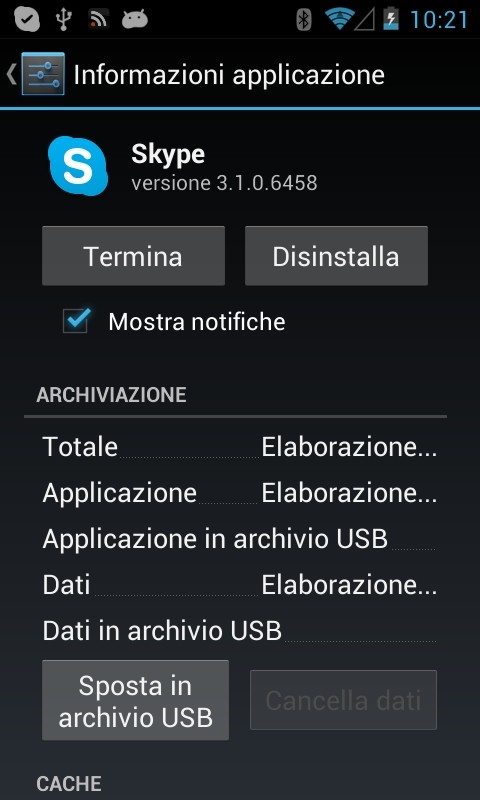Tap the Mostra notifiche label
Image resolution: width=480 pixels, height=800 pixels.
pos(197,322)
